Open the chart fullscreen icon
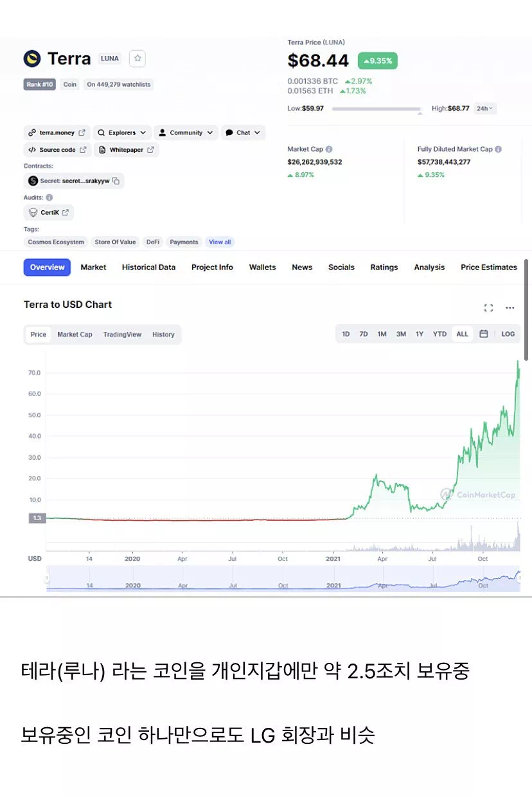 pos(488,308)
